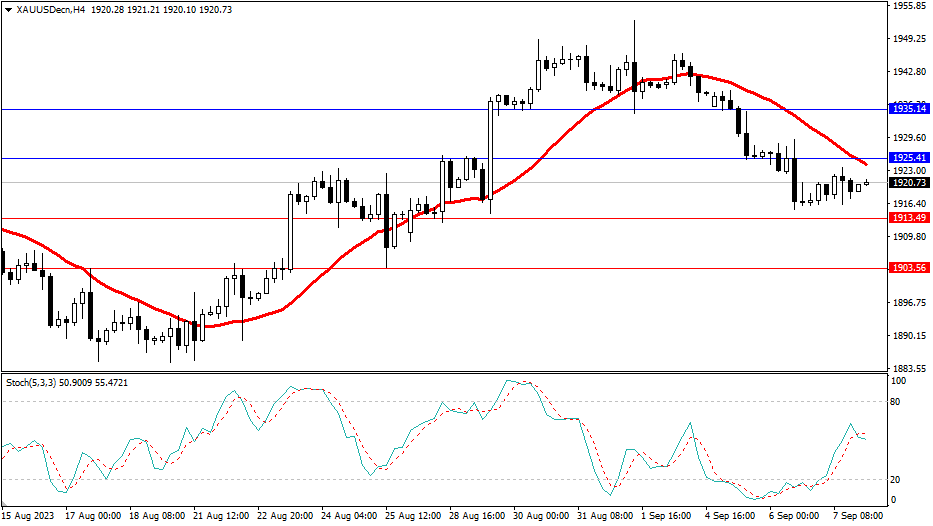Select the red 1903.56 price label
Viewport: 933px width, 526px height.
(x=909, y=268)
